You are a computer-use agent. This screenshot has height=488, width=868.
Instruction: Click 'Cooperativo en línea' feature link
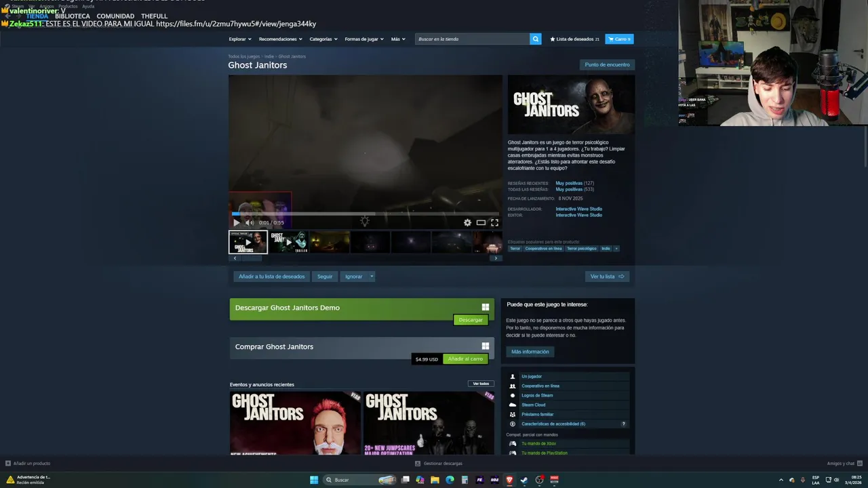pos(540,386)
